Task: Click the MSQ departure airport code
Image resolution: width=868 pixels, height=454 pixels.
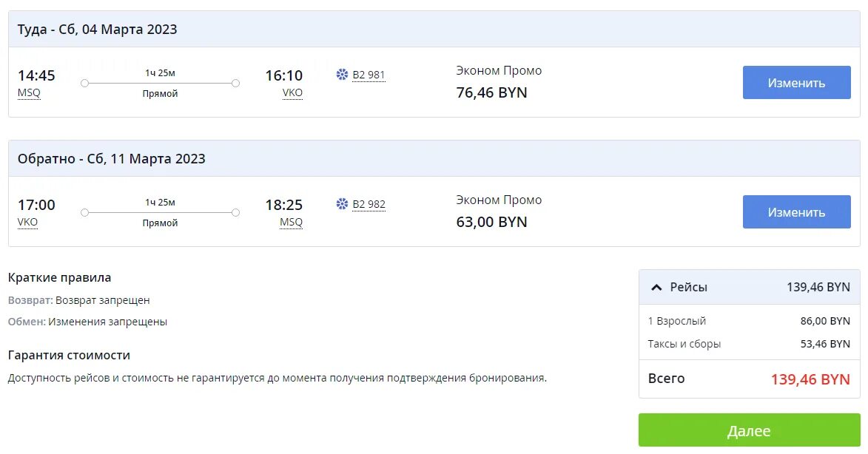Action: click(x=29, y=93)
